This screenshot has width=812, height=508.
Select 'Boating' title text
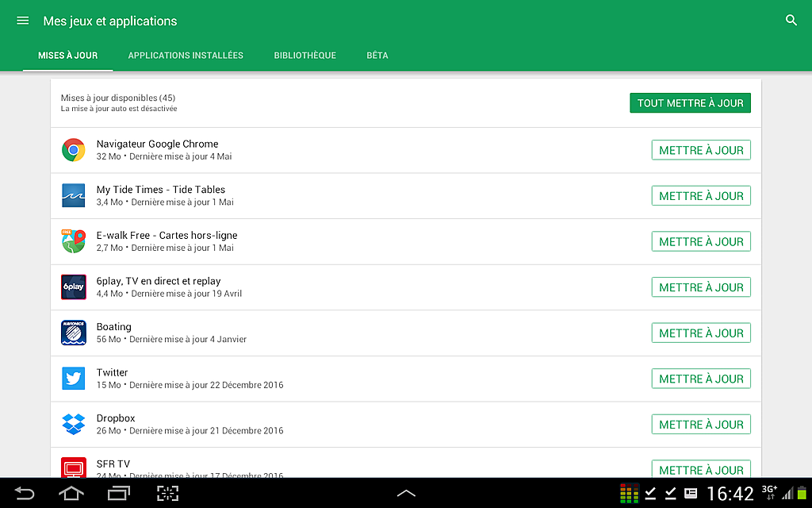(114, 326)
